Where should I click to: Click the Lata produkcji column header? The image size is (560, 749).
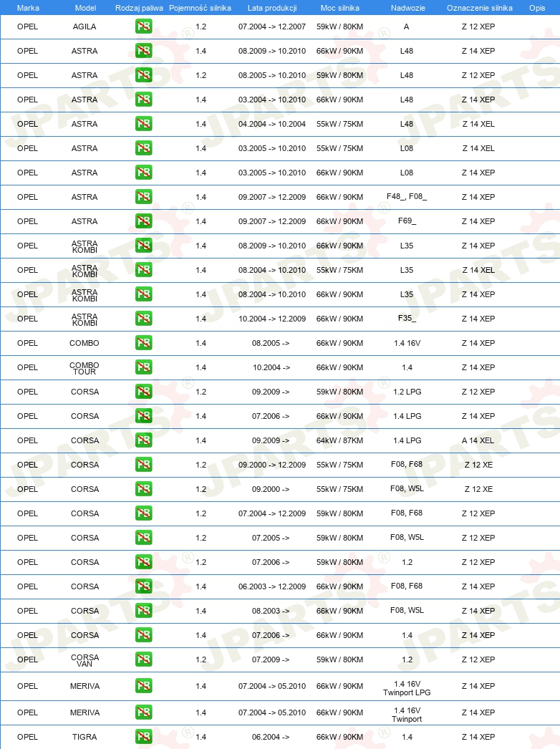pyautogui.click(x=272, y=8)
